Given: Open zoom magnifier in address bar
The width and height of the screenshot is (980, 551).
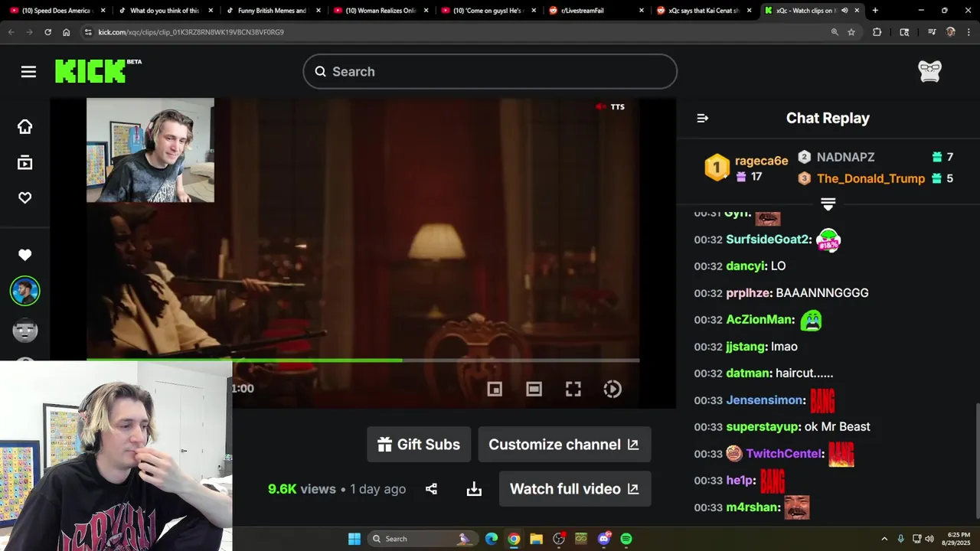Looking at the screenshot, I should [x=835, y=32].
